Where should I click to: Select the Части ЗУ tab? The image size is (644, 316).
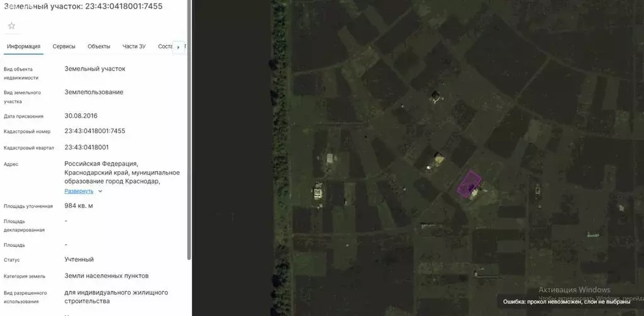point(134,47)
